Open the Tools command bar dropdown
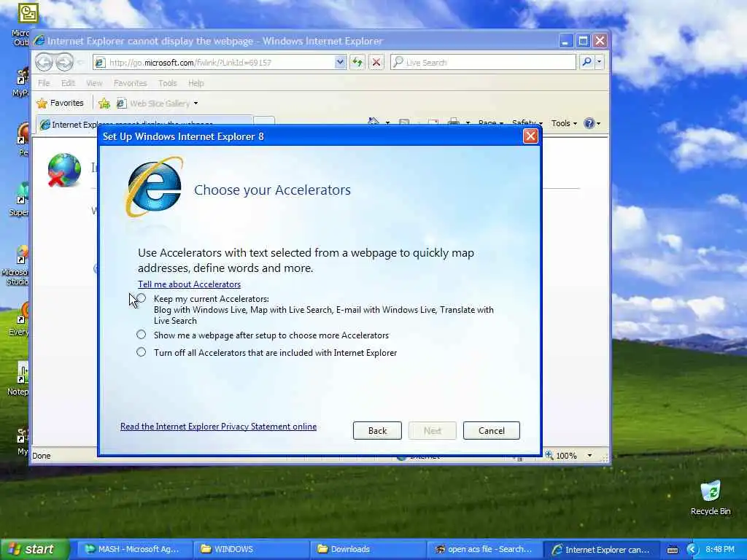The width and height of the screenshot is (747, 560). click(564, 123)
